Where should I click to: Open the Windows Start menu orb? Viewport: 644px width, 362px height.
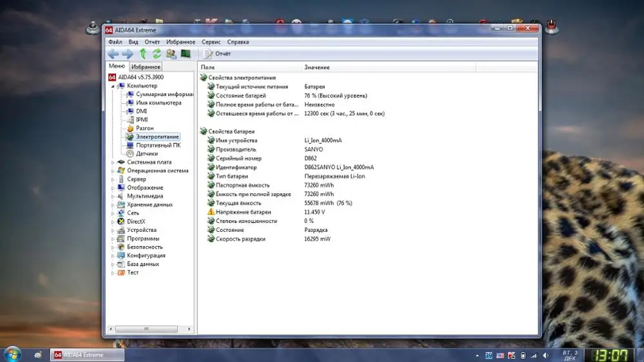coord(13,354)
